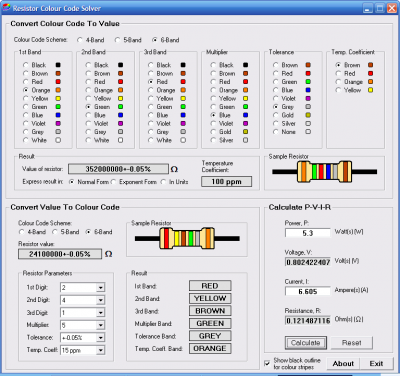Click the YELLOW 2nd Band result button

tap(210, 298)
